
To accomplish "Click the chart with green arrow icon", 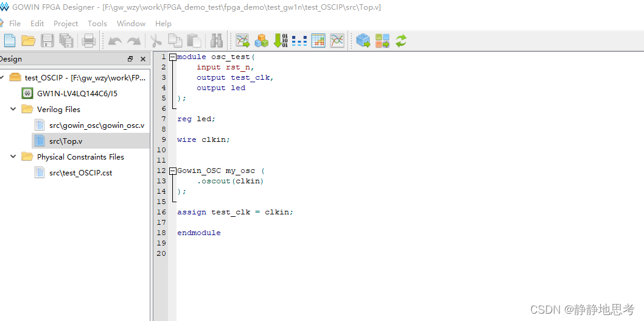I will pyautogui.click(x=243, y=40).
